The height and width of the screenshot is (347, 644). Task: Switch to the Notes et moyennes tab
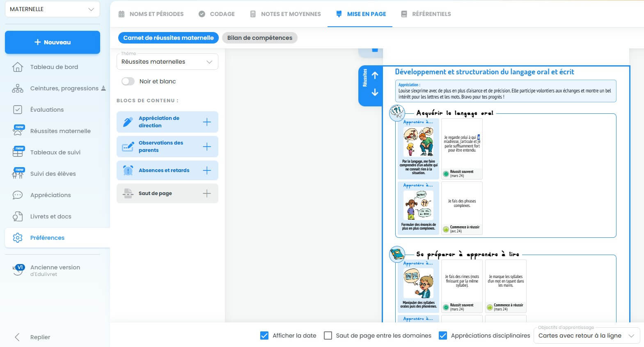point(286,14)
